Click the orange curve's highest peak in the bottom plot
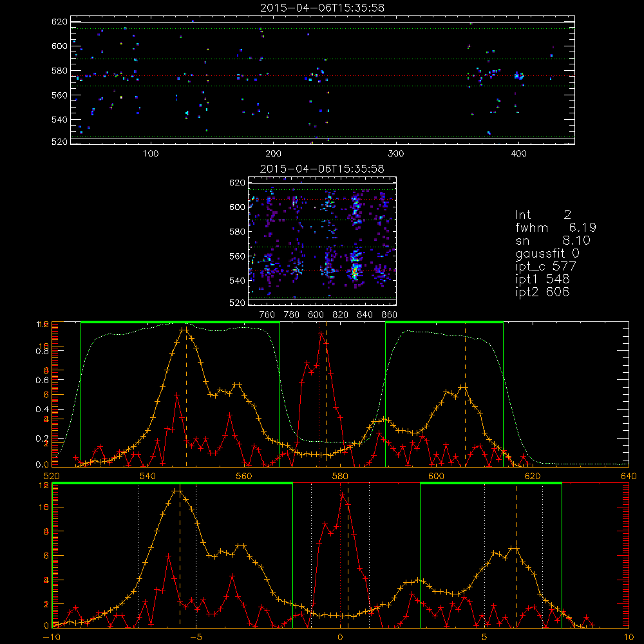This screenshot has width=644, height=644. pos(177,491)
